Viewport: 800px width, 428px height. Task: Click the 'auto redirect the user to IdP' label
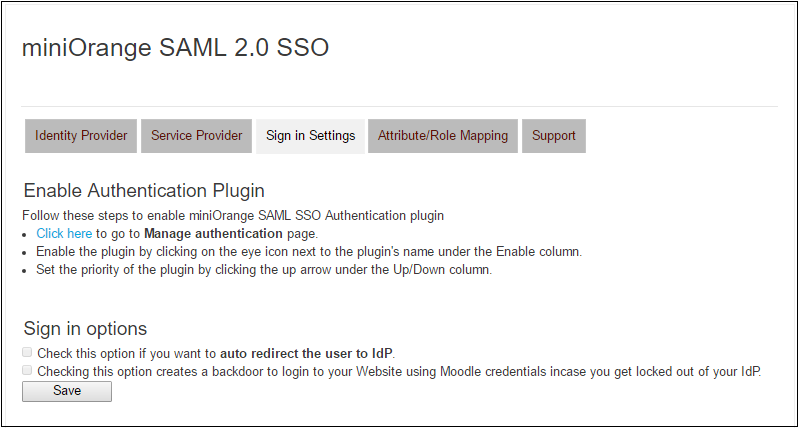[x=307, y=353]
